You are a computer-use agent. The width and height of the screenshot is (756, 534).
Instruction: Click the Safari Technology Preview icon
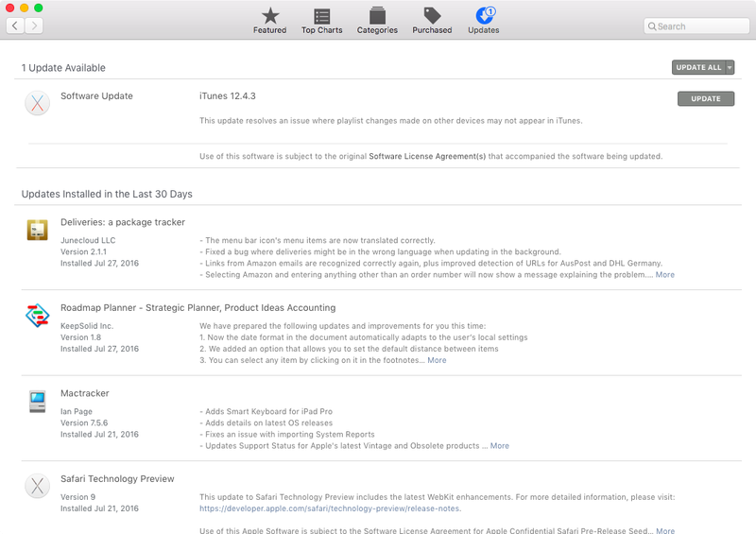[37, 486]
